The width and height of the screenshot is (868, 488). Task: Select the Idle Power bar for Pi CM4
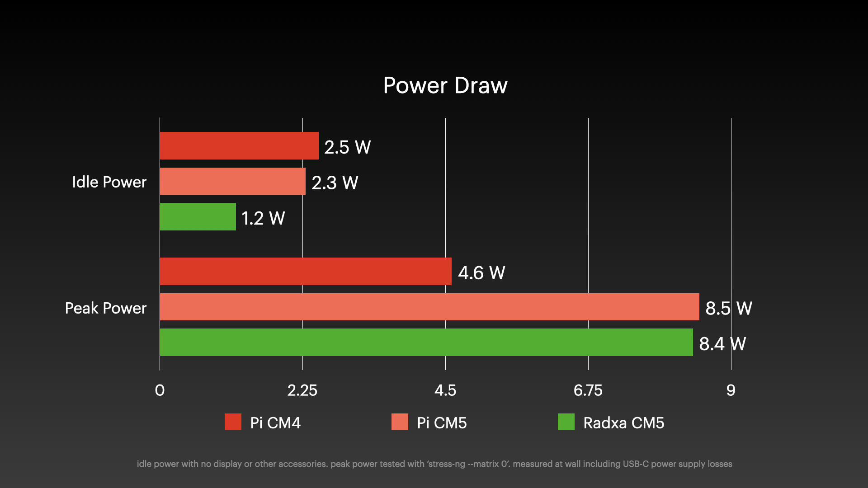point(238,147)
